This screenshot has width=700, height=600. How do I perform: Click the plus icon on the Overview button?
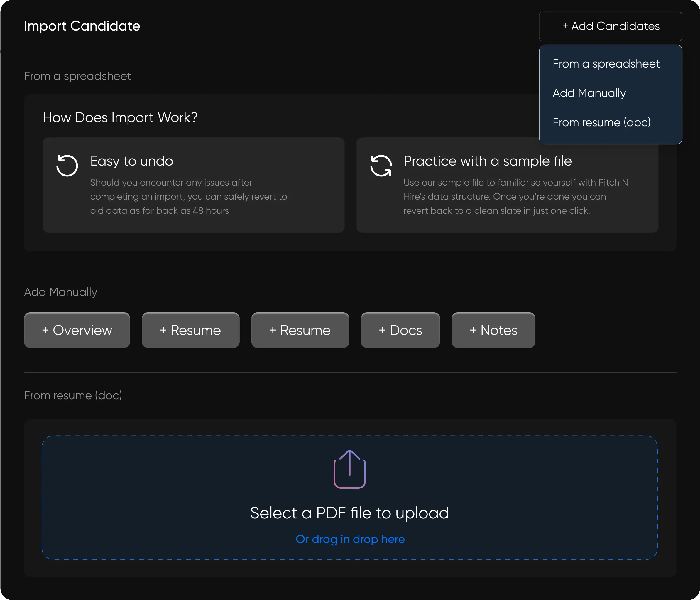(x=46, y=330)
